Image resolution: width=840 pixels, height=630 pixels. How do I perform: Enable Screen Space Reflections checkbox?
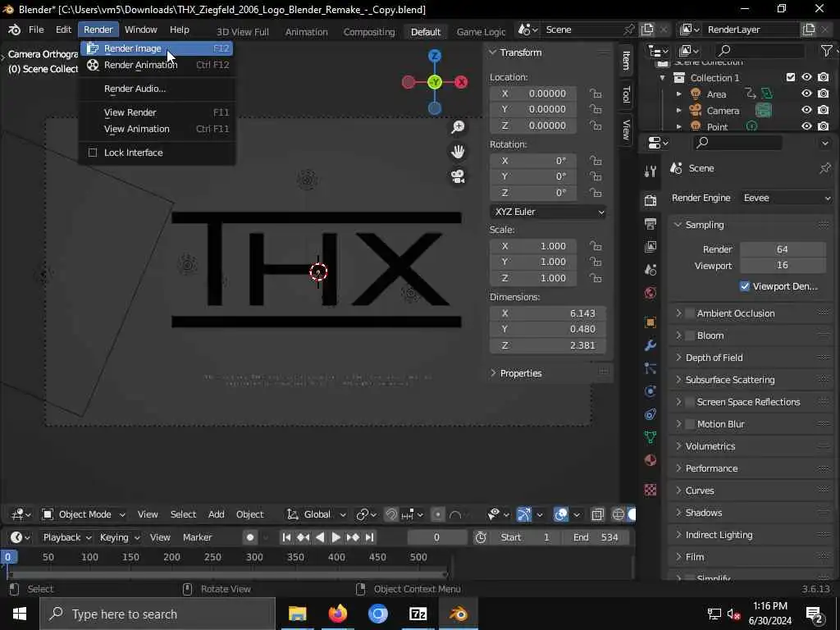(x=690, y=402)
